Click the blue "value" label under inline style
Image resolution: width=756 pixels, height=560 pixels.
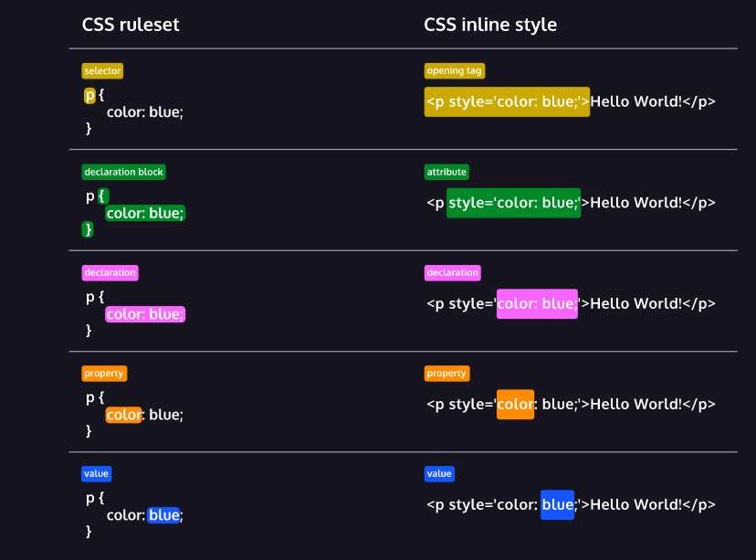439,474
